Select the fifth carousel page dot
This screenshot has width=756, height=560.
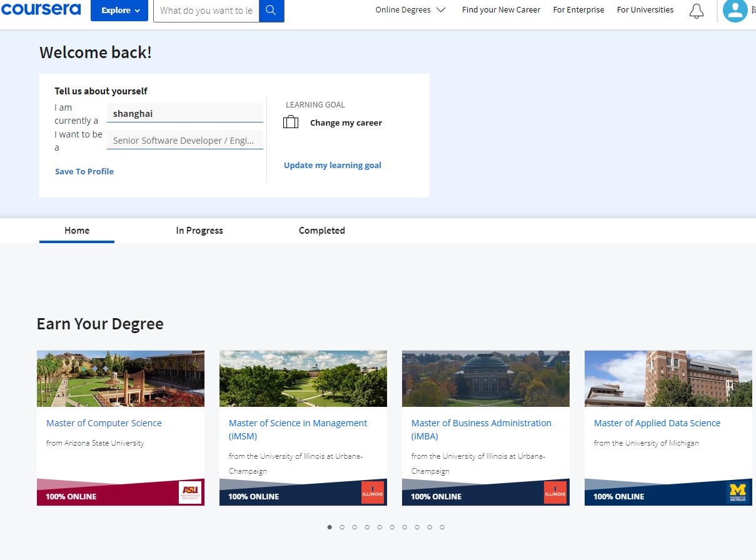click(380, 527)
